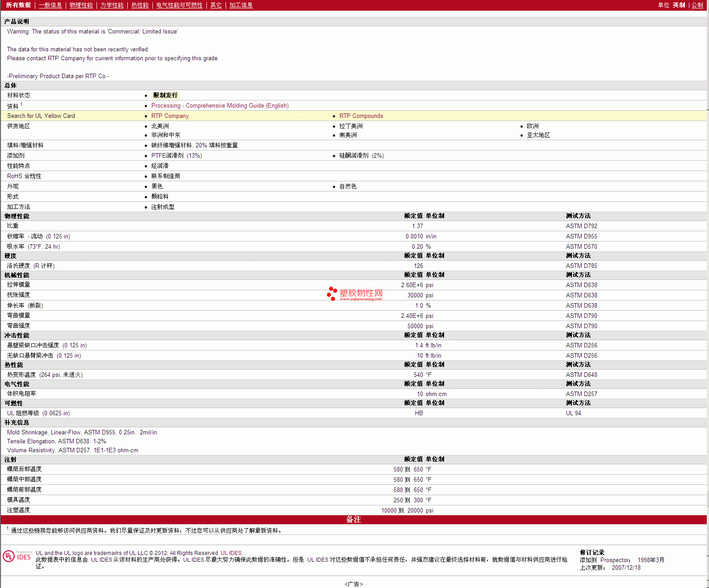Click the ASTM D570 test method
This screenshot has width=709, height=588.
[581, 247]
